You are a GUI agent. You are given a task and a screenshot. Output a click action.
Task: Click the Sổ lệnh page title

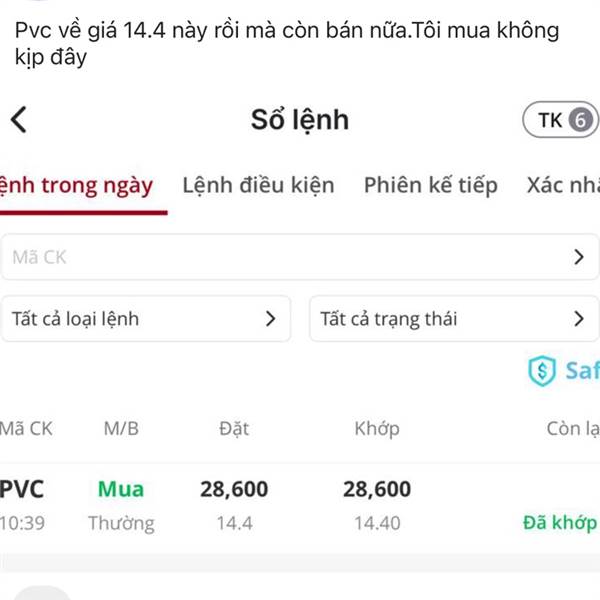click(300, 120)
